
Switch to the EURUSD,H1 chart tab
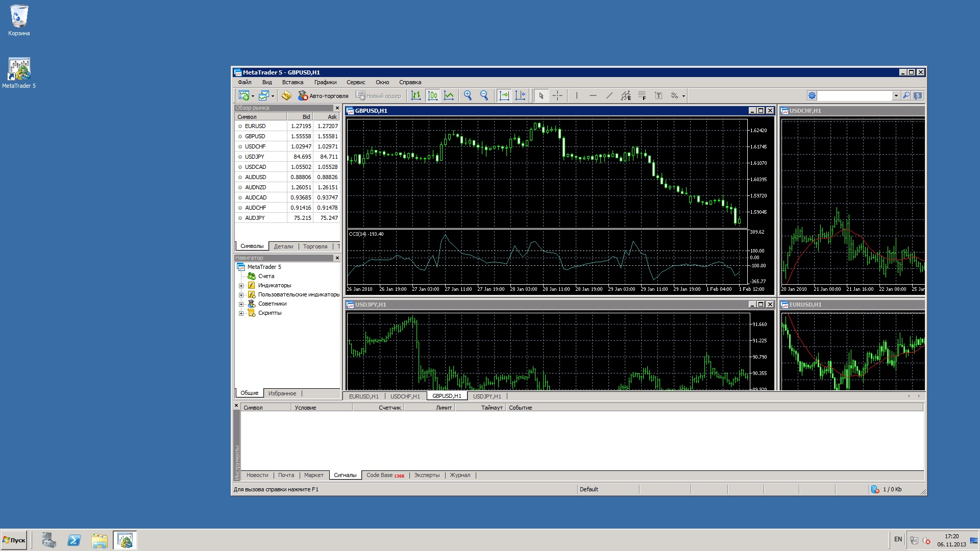(363, 396)
